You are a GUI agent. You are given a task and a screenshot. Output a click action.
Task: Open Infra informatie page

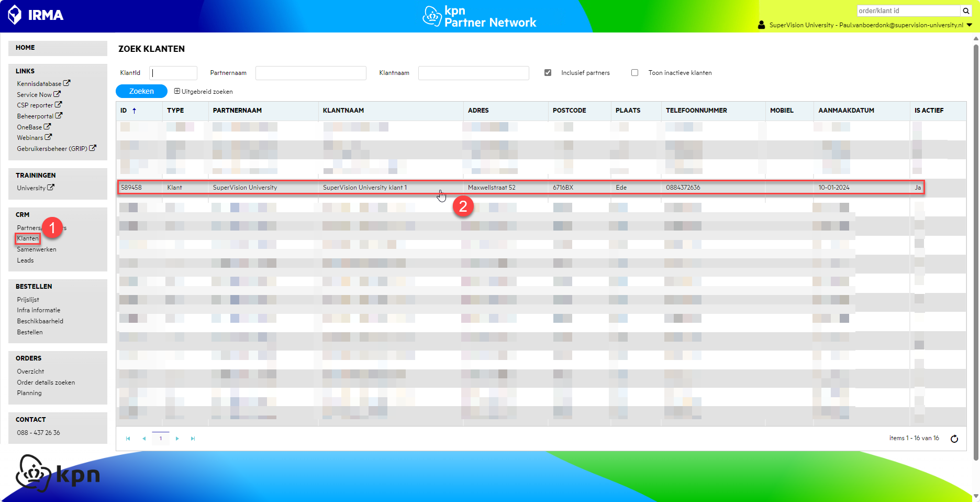(39, 310)
